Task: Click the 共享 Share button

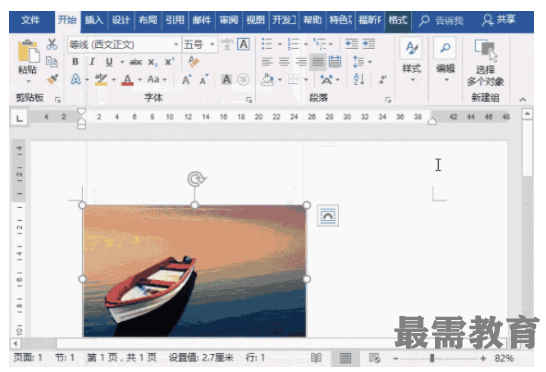Action: click(x=499, y=20)
